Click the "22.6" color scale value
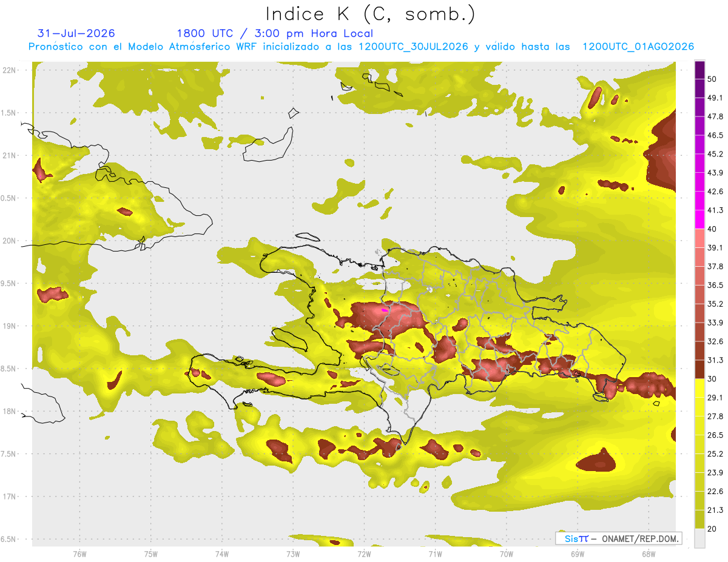Image resolution: width=728 pixels, height=562 pixels. click(x=715, y=491)
